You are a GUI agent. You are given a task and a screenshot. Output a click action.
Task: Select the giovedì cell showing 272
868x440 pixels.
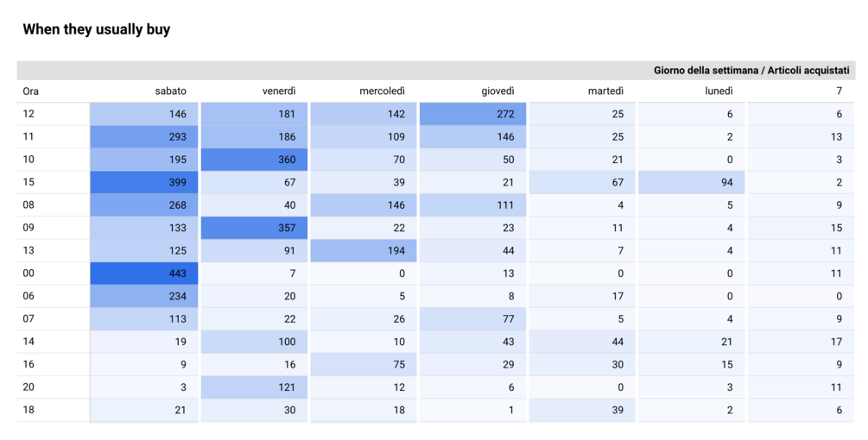[x=472, y=114]
